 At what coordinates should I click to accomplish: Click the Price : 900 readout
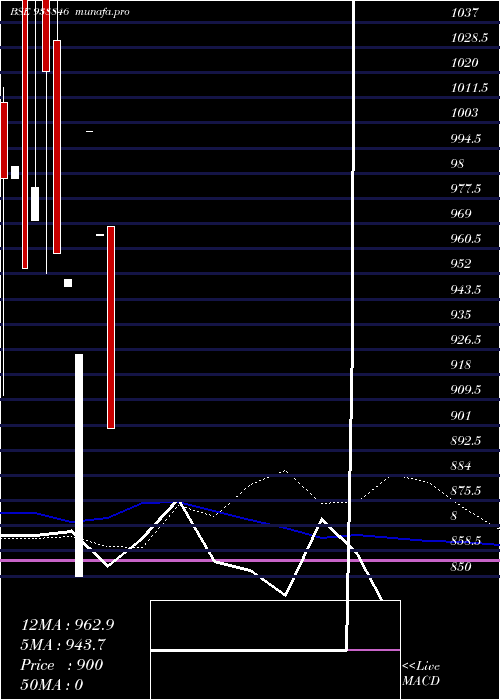pos(62,665)
